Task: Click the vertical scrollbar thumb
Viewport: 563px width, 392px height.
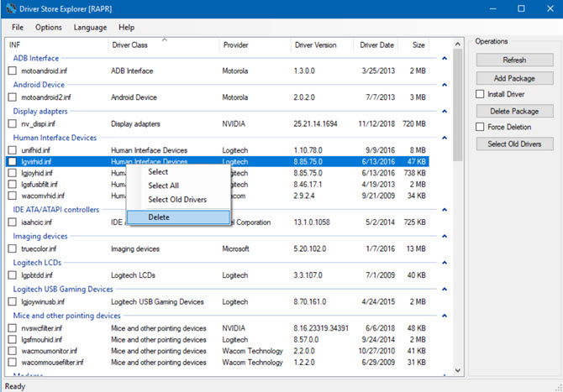Action: [457, 105]
